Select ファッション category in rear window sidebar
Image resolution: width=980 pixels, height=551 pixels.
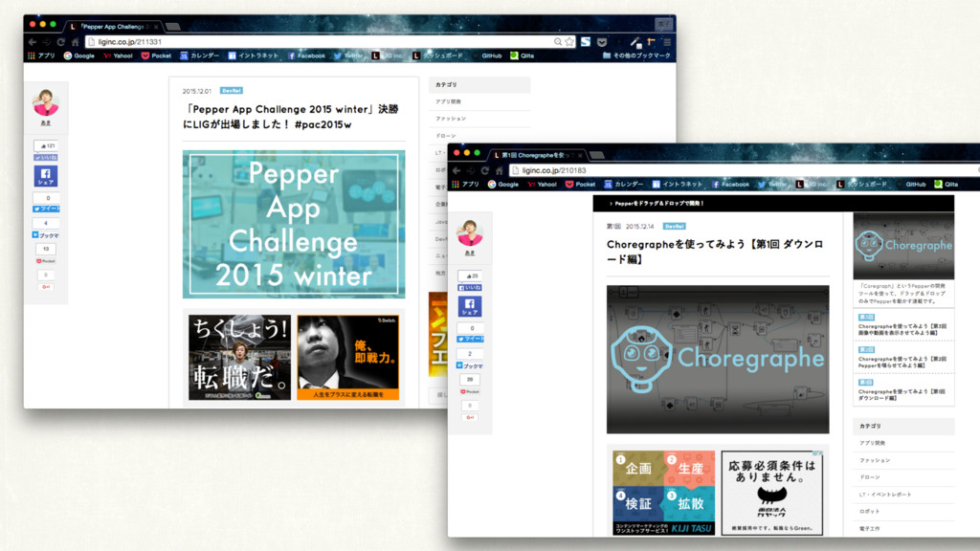(x=451, y=118)
